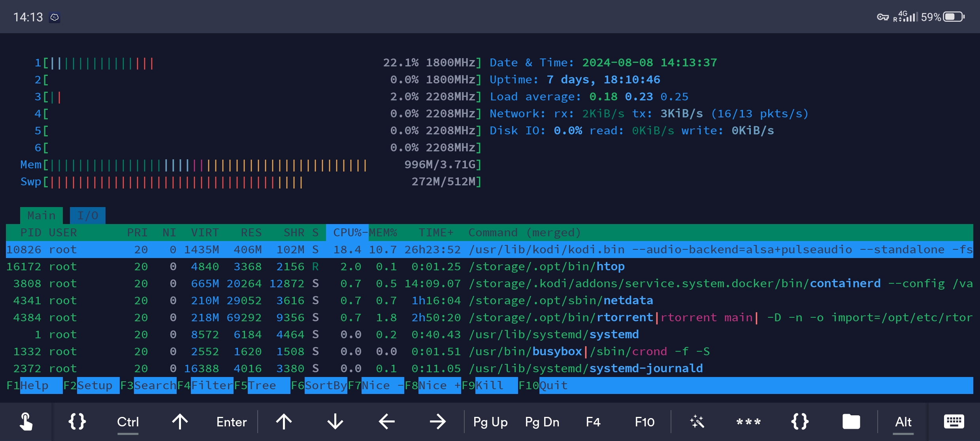Tap the cursor down arrow key
980x441 pixels.
(335, 422)
